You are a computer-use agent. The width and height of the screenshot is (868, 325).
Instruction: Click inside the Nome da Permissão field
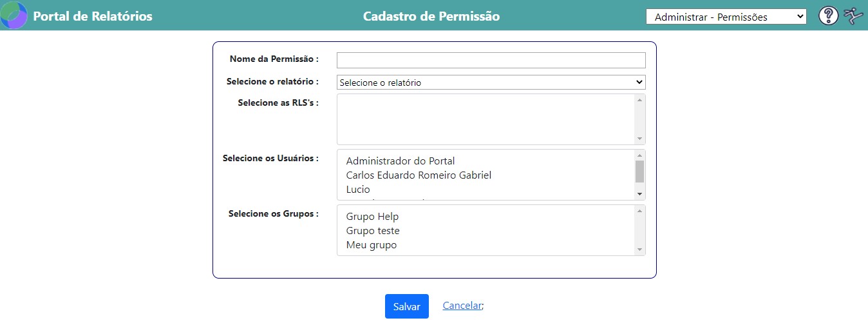point(491,60)
